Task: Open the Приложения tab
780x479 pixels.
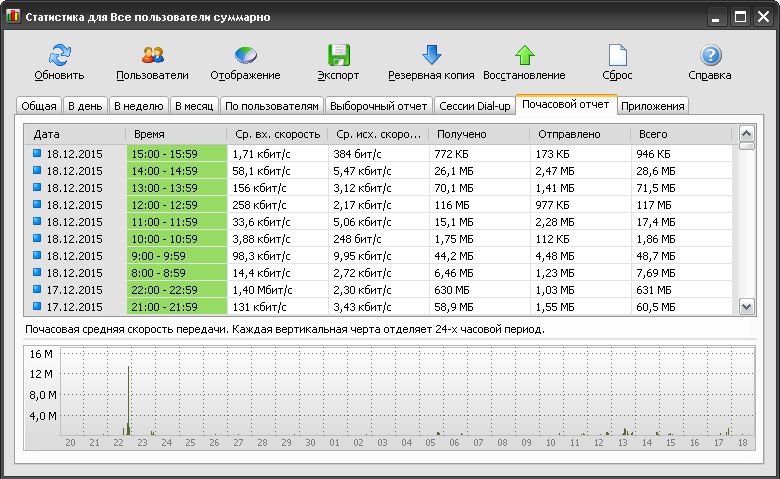Action: pos(653,106)
